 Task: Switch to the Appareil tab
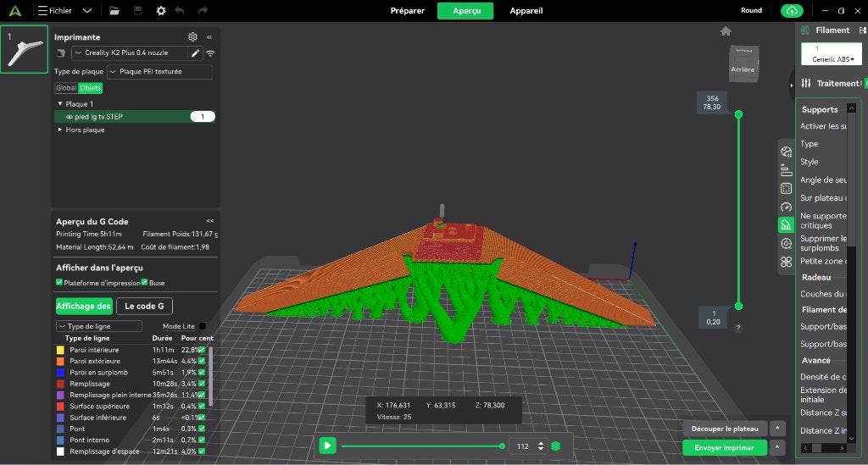coord(526,10)
